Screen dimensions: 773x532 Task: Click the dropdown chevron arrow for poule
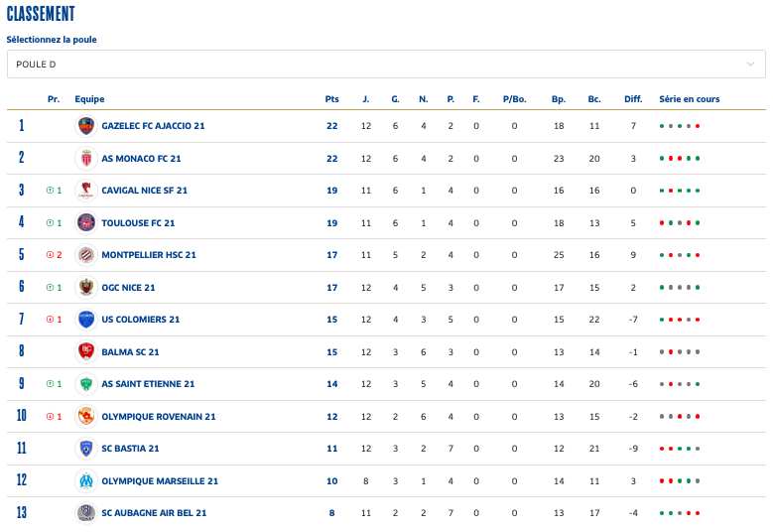click(751, 65)
